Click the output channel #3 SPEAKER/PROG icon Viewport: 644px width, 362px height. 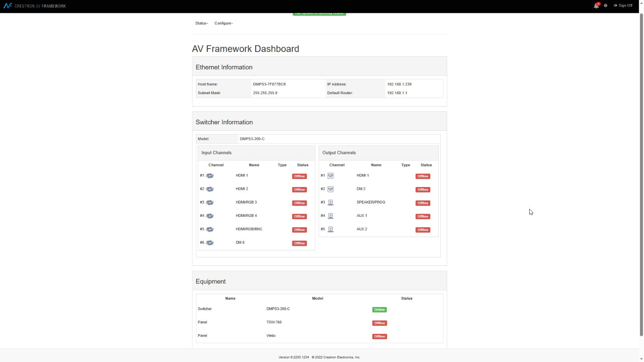click(x=330, y=203)
